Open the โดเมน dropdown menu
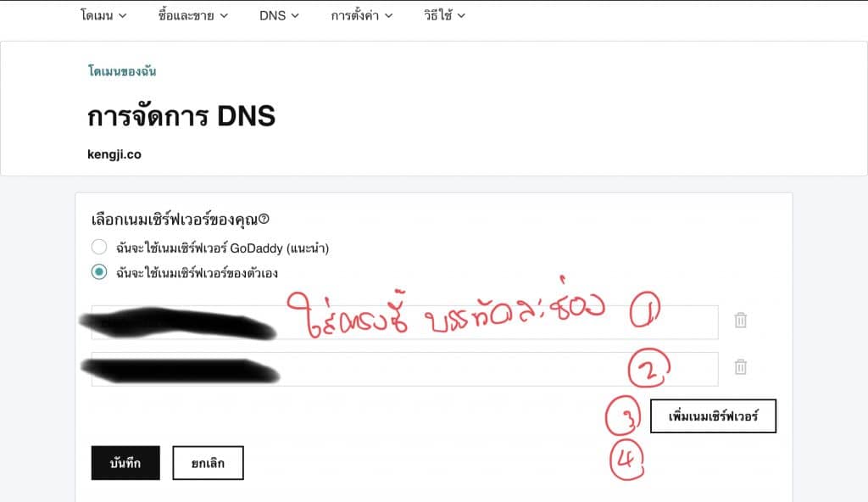This screenshot has width=868, height=502. pyautogui.click(x=103, y=15)
